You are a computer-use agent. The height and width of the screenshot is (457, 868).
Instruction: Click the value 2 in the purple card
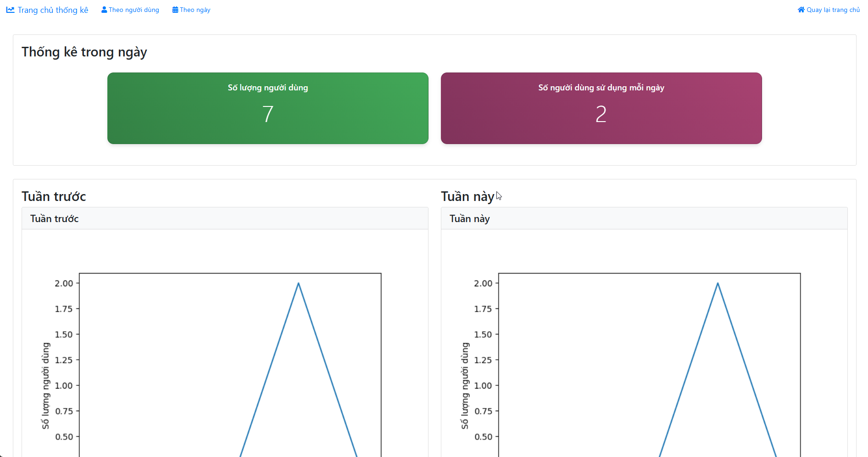tap(601, 114)
